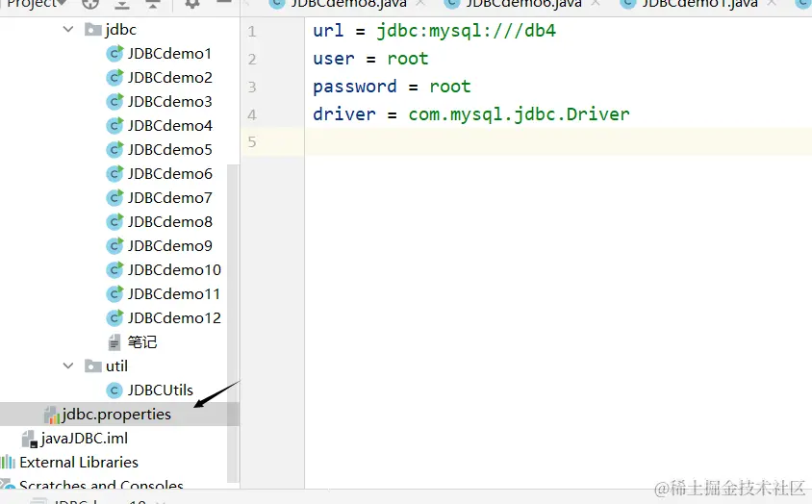Click the 'url' property key
Image resolution: width=812 pixels, height=504 pixels.
[x=328, y=31]
